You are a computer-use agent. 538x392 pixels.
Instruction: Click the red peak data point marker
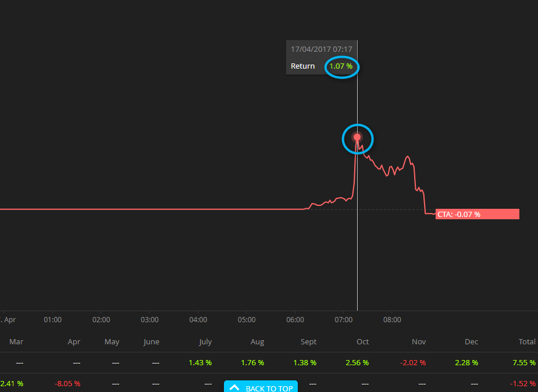357,138
